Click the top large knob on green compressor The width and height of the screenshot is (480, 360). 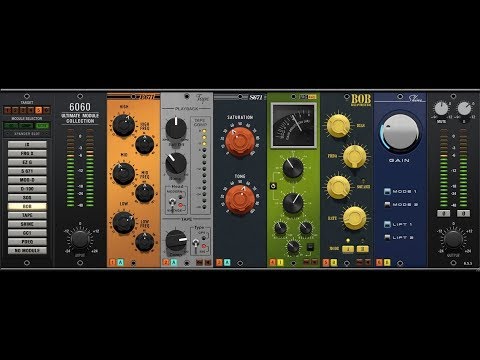293,168
